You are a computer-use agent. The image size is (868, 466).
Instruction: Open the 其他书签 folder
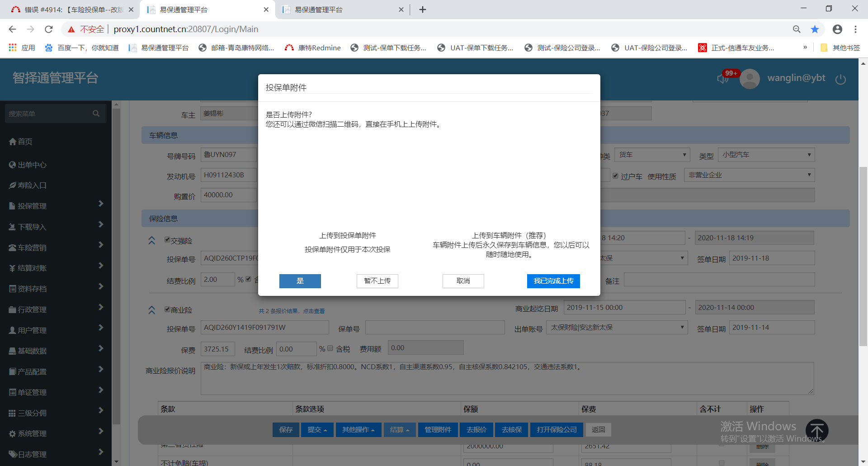coord(840,48)
